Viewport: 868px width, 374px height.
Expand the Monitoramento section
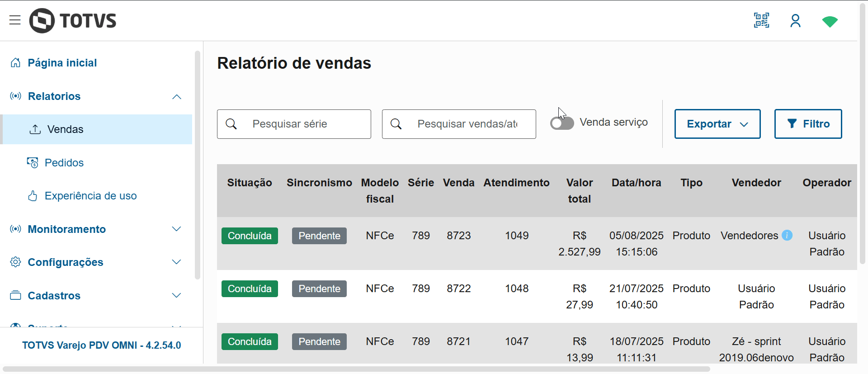click(177, 229)
